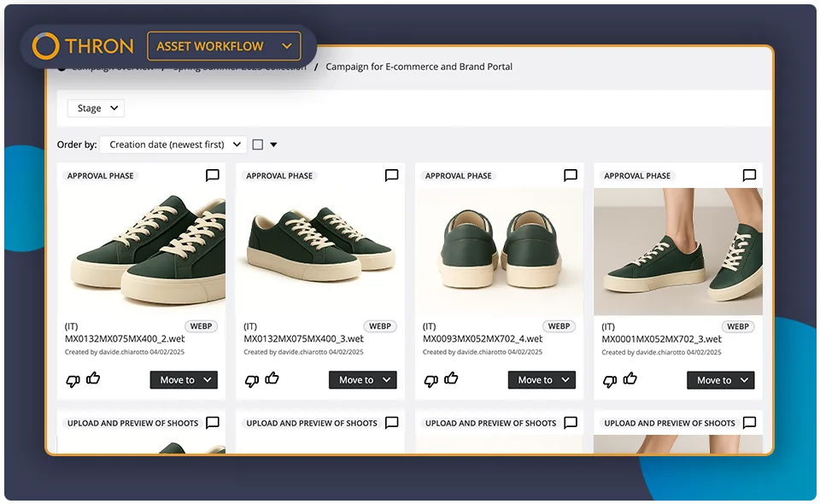Thumbs up MX0093MX052MX702_4 asset
This screenshot has width=820, height=504.
click(x=451, y=378)
